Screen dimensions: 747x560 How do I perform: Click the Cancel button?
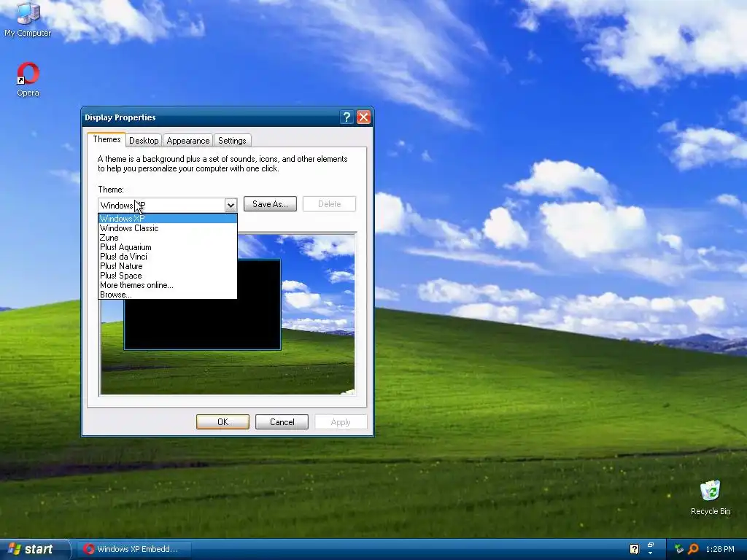[x=282, y=422]
